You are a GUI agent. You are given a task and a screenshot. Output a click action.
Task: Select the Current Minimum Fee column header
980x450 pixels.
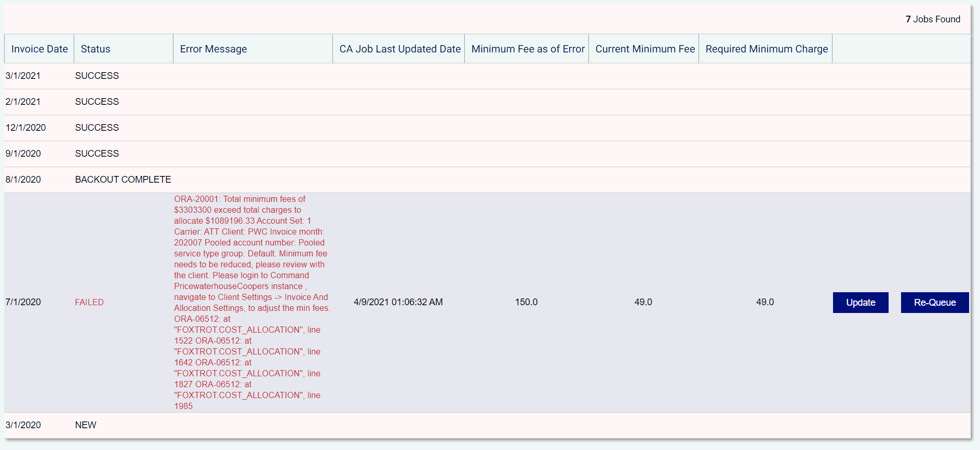645,49
